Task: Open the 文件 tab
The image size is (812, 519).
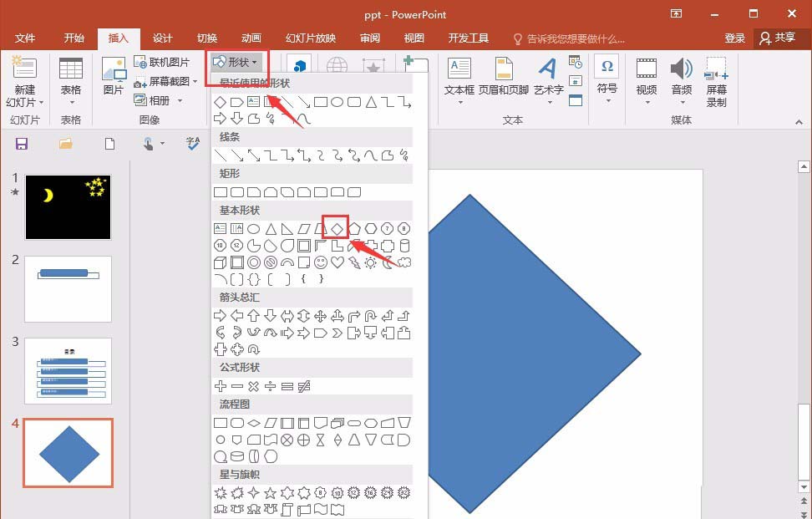Action: coord(25,38)
